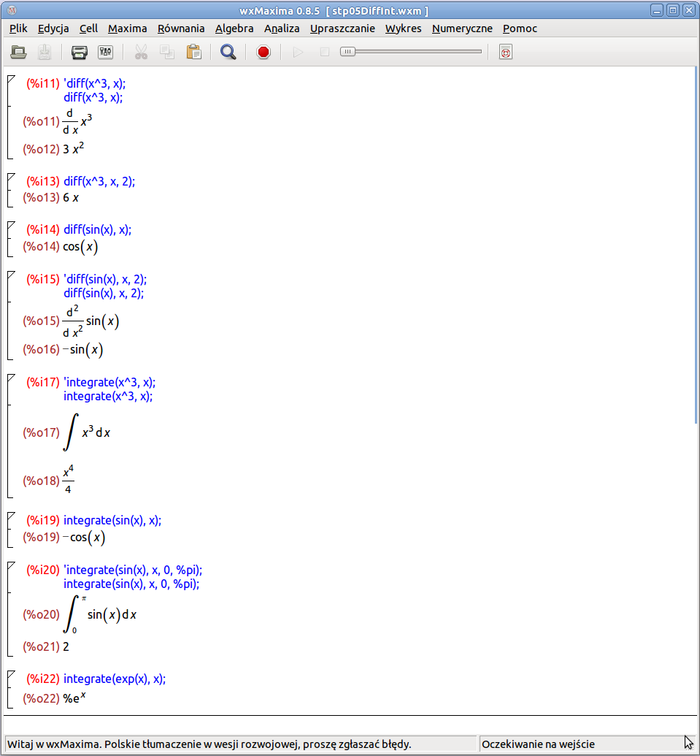Open the configure options toolbar icon
This screenshot has height=756, width=700.
coord(106,52)
